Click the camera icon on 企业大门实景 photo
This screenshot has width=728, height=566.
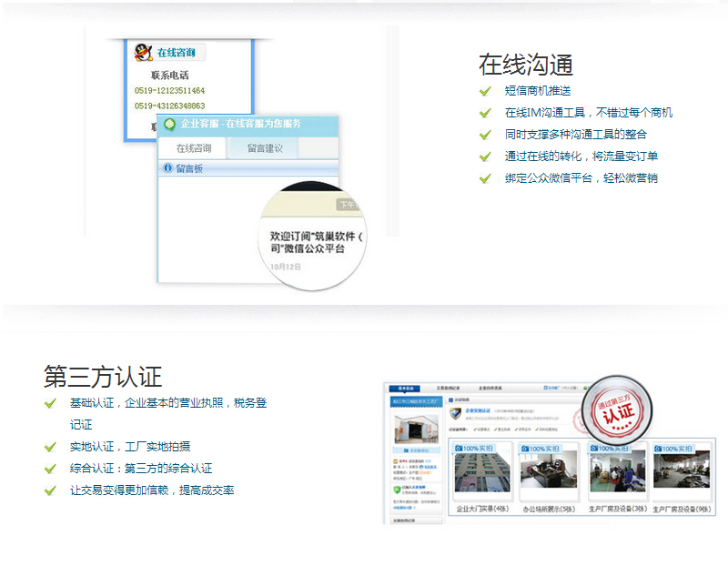(459, 449)
